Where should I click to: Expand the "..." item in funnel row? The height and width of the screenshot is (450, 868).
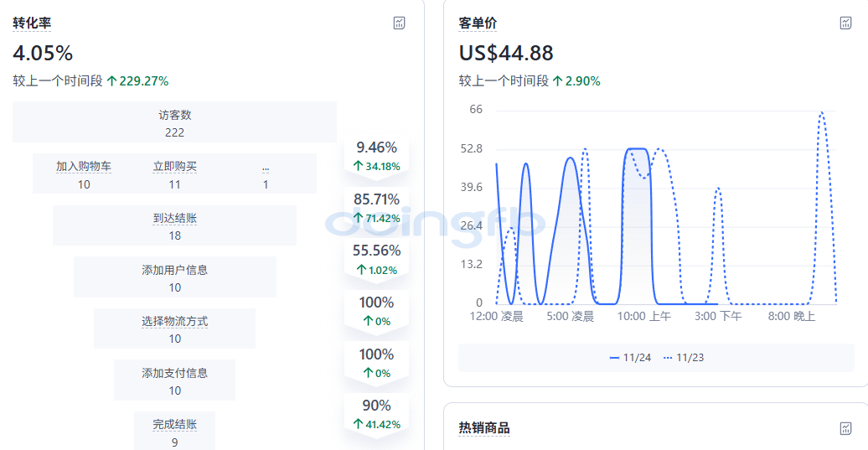pos(266,167)
